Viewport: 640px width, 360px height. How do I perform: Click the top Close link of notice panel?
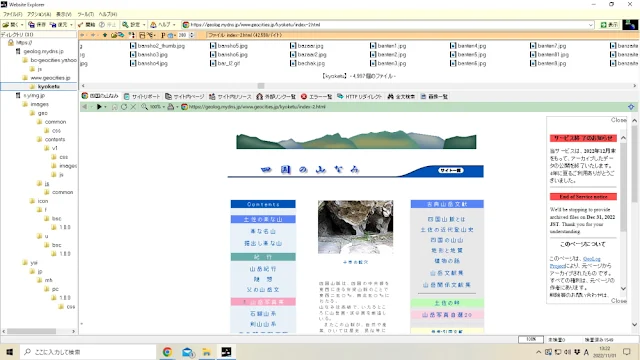click(618, 120)
